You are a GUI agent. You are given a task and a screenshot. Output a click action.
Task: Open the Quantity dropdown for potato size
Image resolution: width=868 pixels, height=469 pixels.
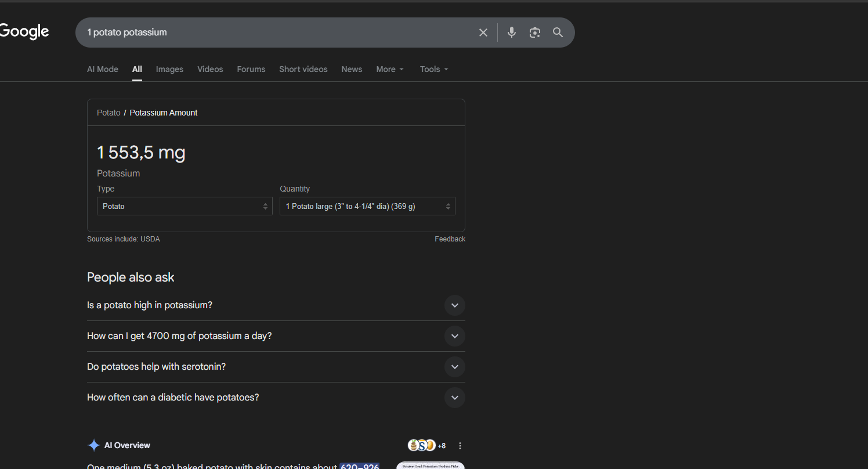pos(367,206)
